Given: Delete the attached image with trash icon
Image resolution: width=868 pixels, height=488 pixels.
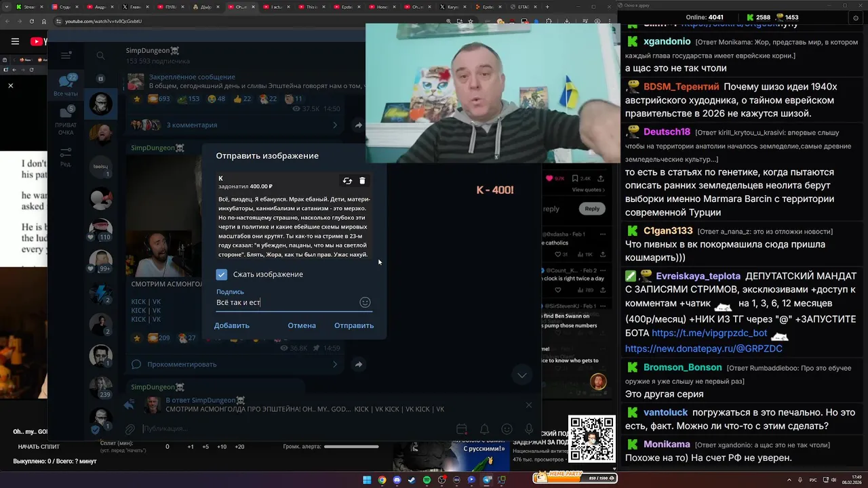Looking at the screenshot, I should 362,181.
